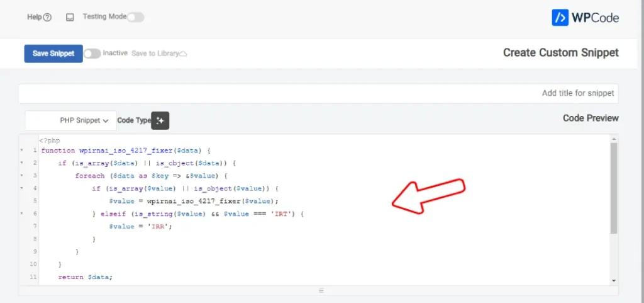Click the editor resize handle below the code
This screenshot has height=303, width=644.
321,290
